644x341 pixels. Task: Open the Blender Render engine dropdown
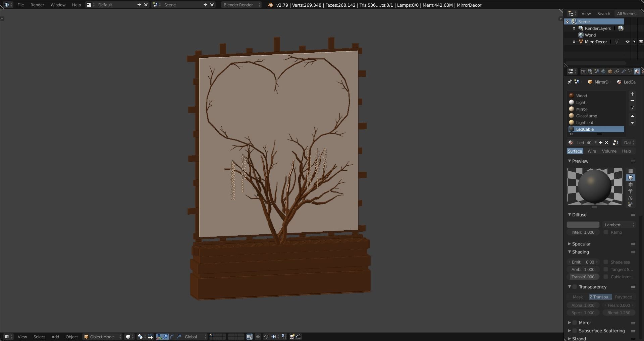pyautogui.click(x=241, y=5)
